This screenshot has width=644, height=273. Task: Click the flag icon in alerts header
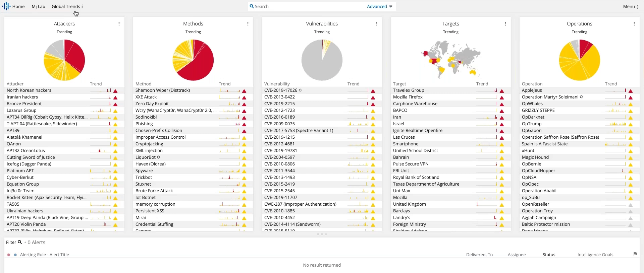635,254
